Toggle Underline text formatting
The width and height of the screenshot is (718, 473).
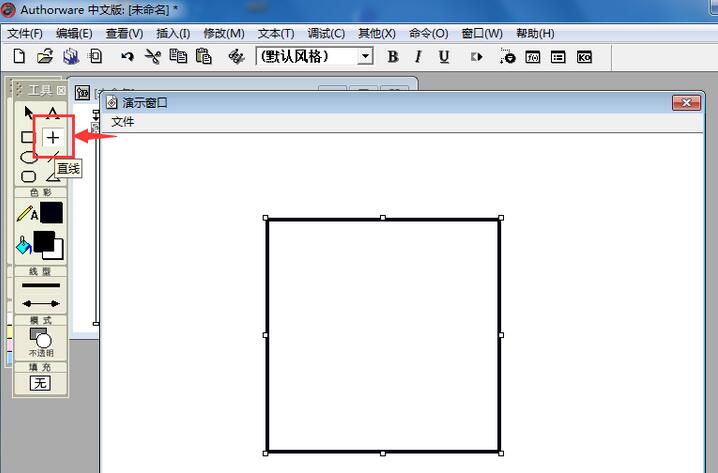coord(443,57)
